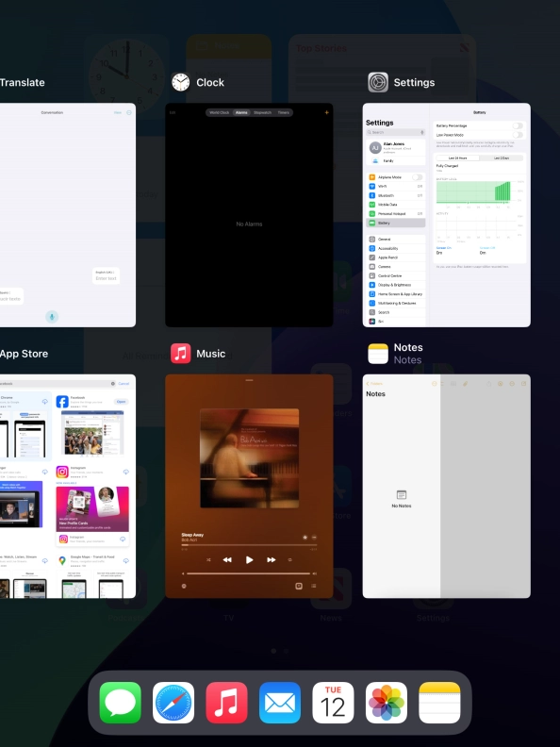
Task: Adjust the Music volume slider
Action: click(x=249, y=573)
